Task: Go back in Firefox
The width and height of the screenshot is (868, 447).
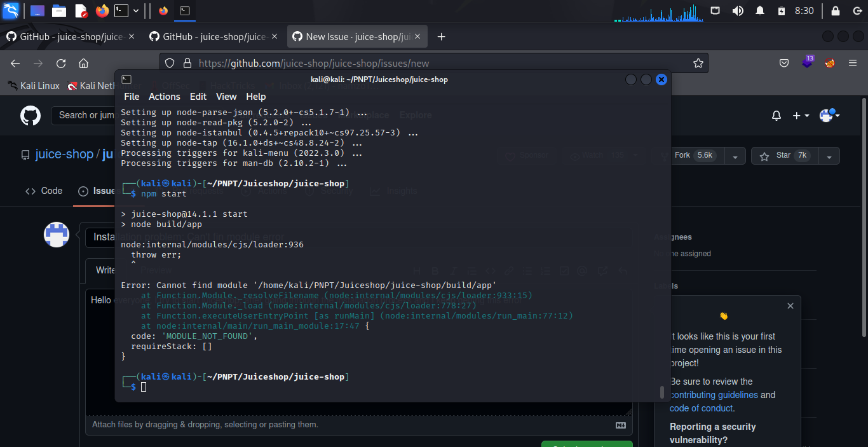Action: click(15, 63)
